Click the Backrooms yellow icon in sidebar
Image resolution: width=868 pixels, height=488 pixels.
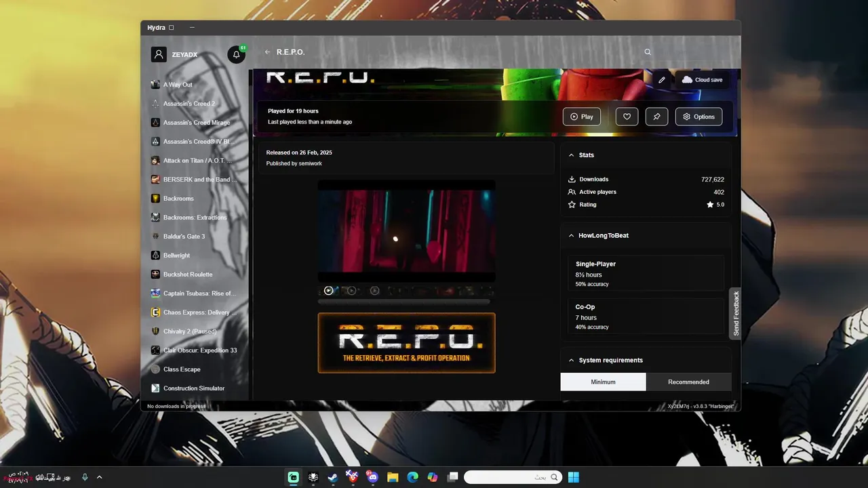(x=155, y=199)
